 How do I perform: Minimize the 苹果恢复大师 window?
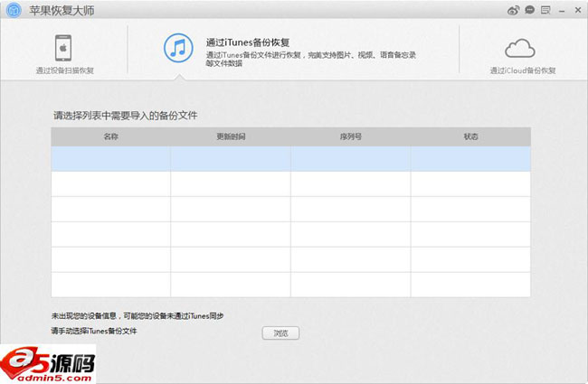coord(562,11)
